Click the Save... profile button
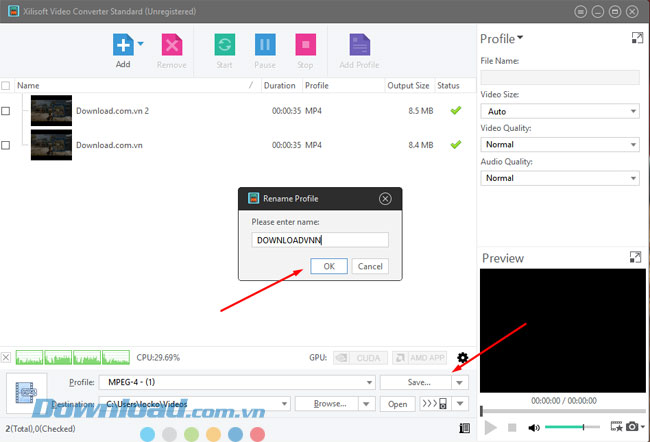The image size is (650, 442). (x=416, y=382)
